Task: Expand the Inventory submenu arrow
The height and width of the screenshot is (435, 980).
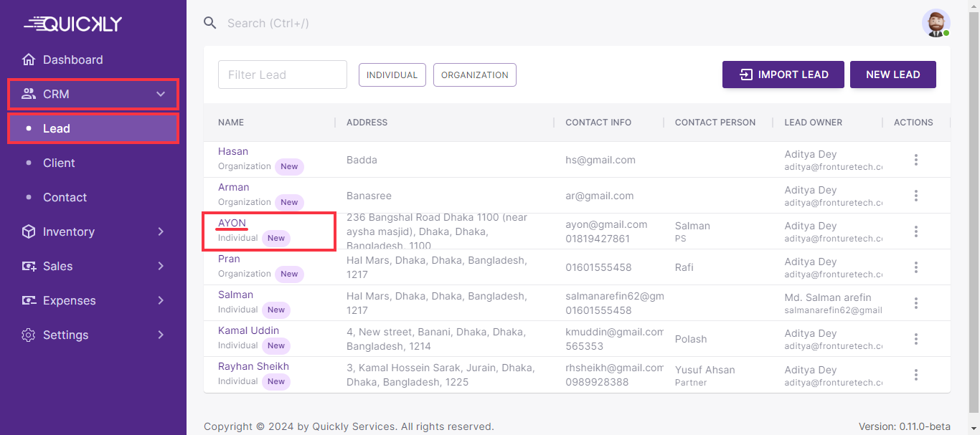Action: point(161,231)
